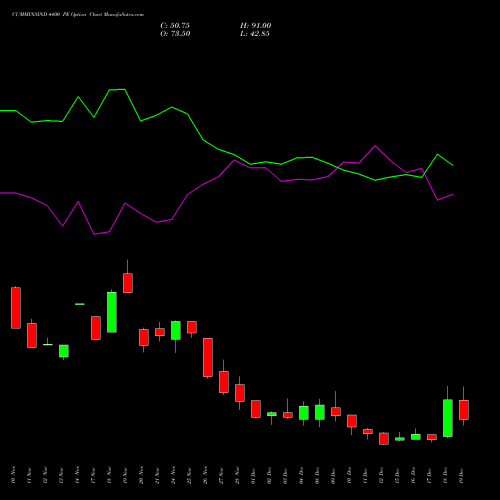
Task: Click the 19 Nov date label
Action: pyautogui.click(x=125, y=476)
